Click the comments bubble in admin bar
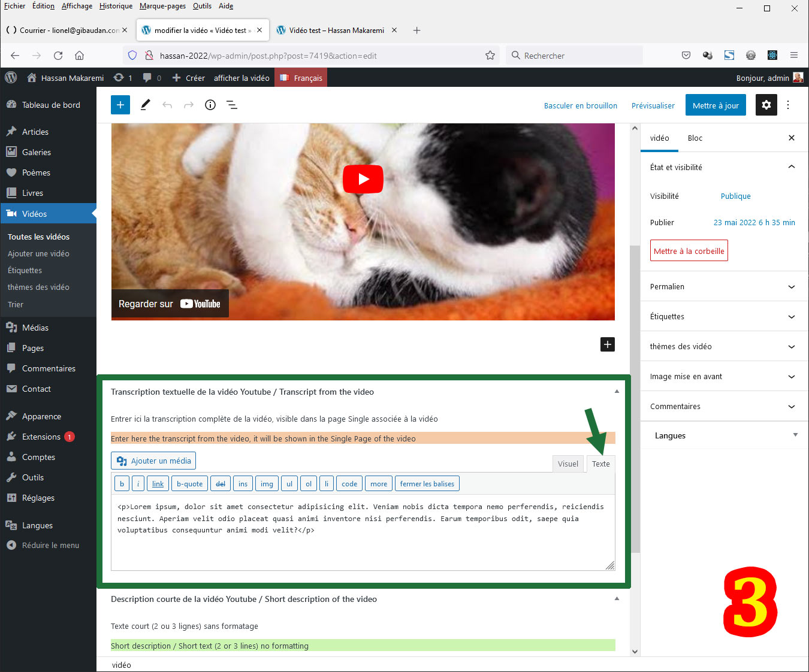Image resolution: width=809 pixels, height=672 pixels. coord(152,78)
